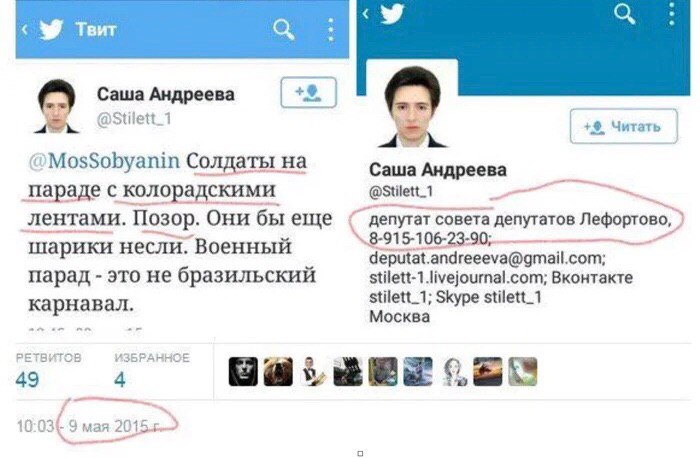The width and height of the screenshot is (700, 458).
Task: Follow the user via the add-person button in the tweet
Action: tap(308, 92)
